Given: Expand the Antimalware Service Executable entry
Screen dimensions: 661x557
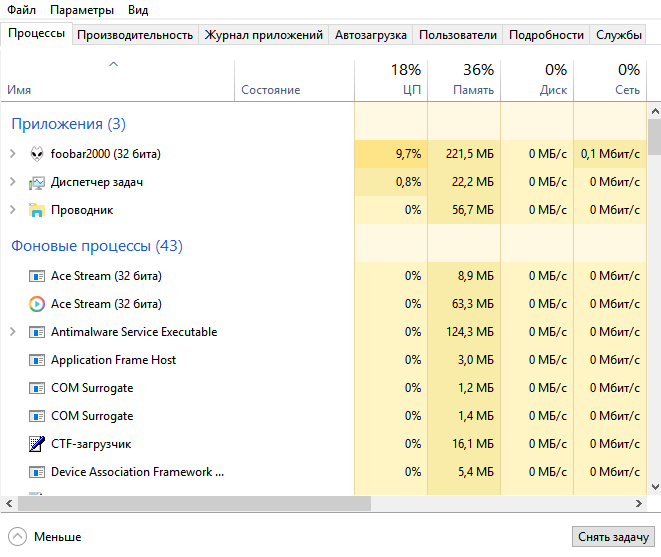Looking at the screenshot, I should [x=12, y=332].
